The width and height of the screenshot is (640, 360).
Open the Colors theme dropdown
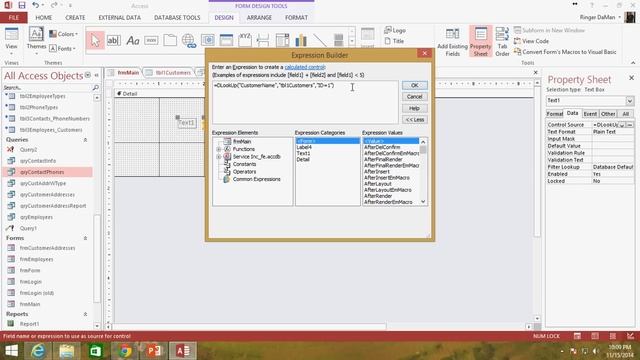tap(63, 34)
